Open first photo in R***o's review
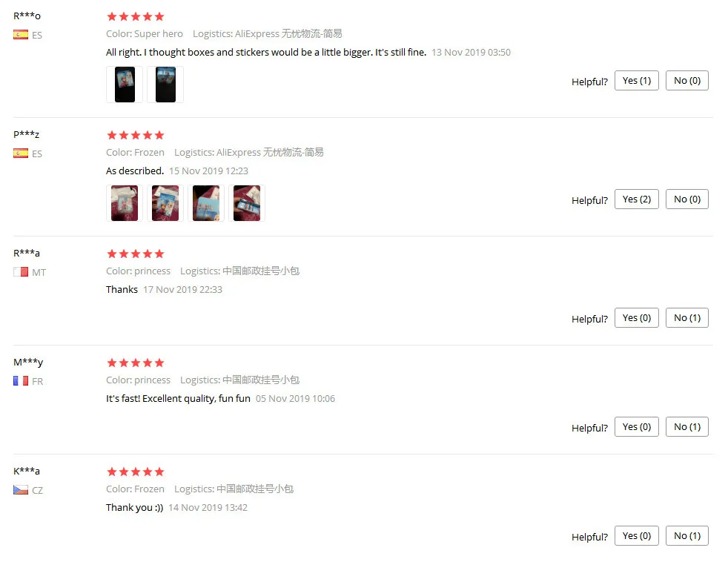This screenshot has height=562, width=728. (x=125, y=85)
